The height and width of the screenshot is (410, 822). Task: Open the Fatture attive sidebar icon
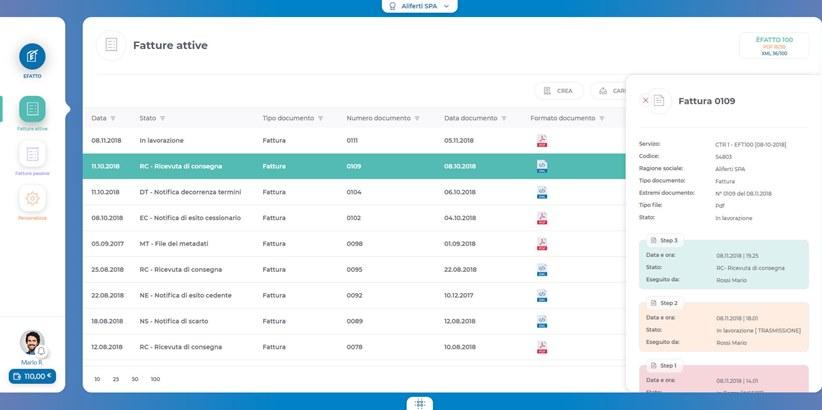click(x=32, y=109)
